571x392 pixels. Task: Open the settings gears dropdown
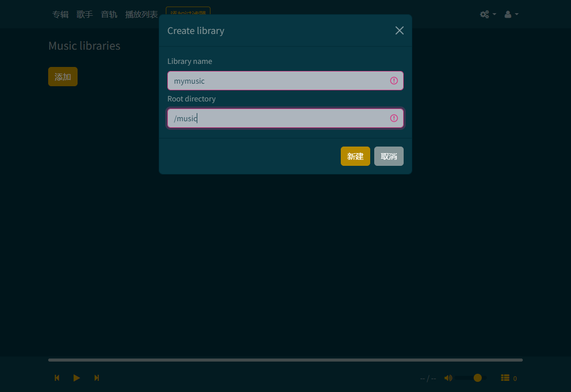coord(488,14)
